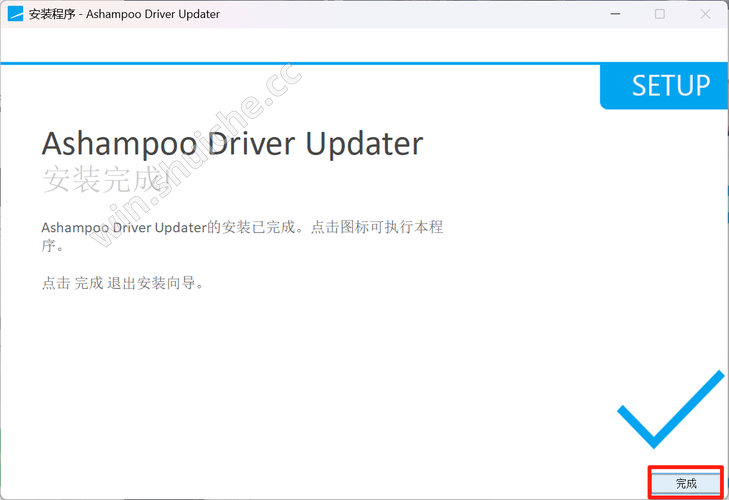Click the 完成 button to exit setup
The image size is (729, 500).
[686, 483]
